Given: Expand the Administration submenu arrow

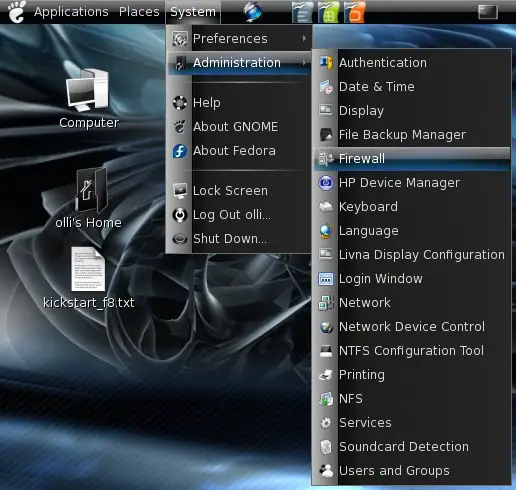Looking at the screenshot, I should (x=304, y=62).
